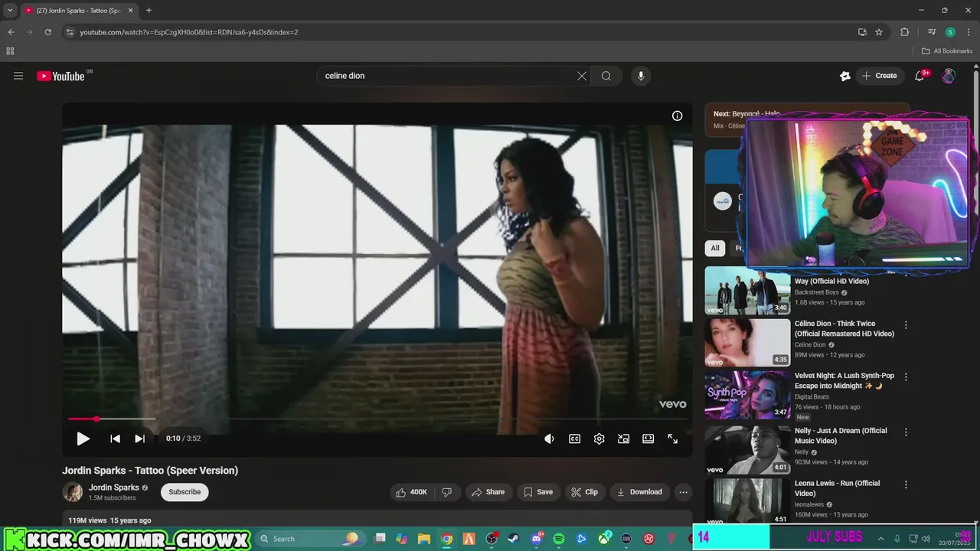Subscribe to Jordin Sparks channel

click(x=185, y=492)
